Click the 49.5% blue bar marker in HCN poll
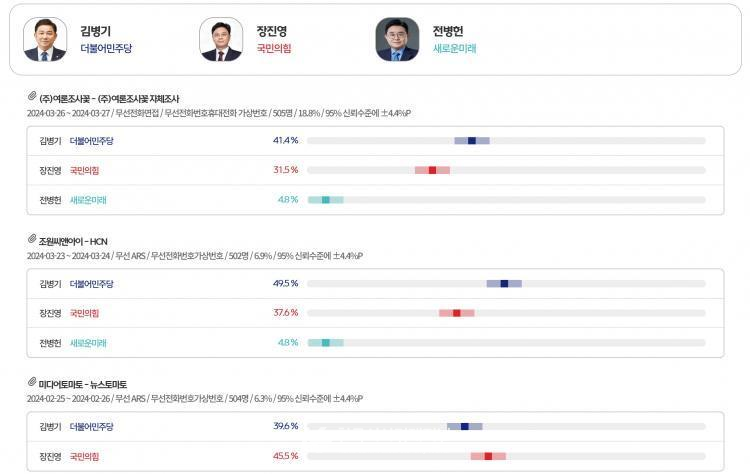750x474 pixels. pyautogui.click(x=504, y=284)
